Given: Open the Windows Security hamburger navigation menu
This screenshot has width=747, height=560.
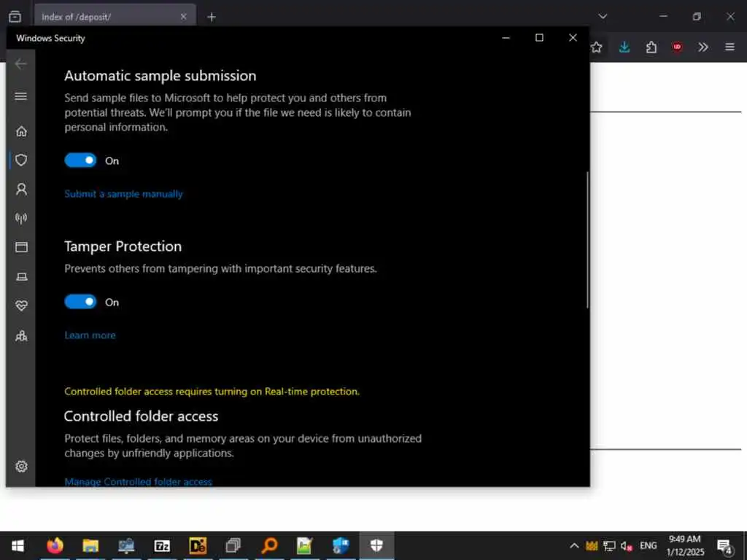Looking at the screenshot, I should click(20, 97).
